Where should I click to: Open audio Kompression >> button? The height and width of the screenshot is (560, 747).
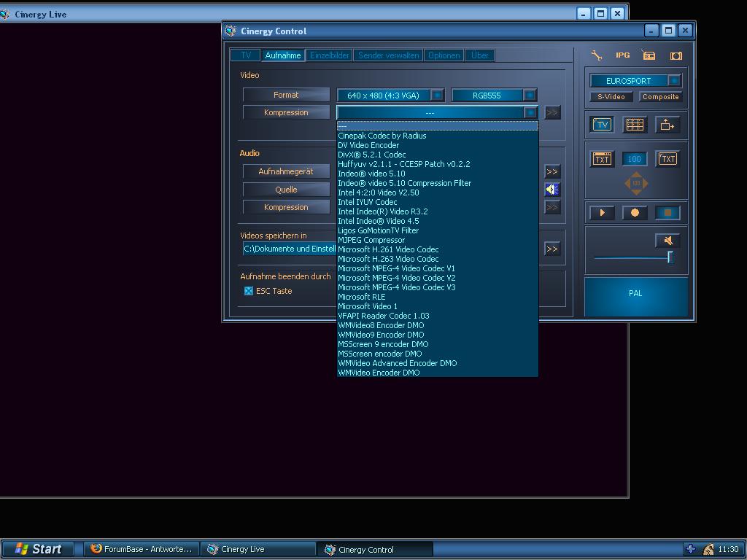click(552, 207)
